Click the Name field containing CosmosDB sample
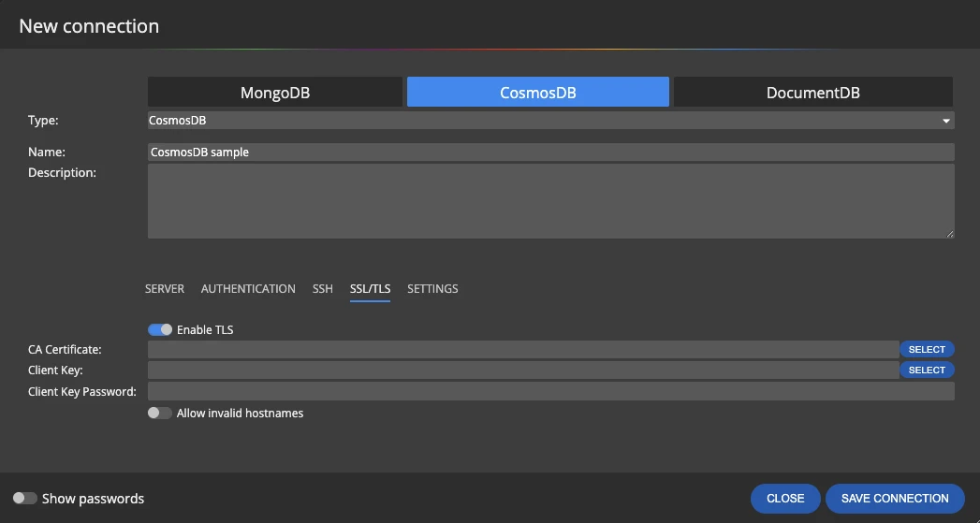Image resolution: width=980 pixels, height=523 pixels. (x=550, y=152)
